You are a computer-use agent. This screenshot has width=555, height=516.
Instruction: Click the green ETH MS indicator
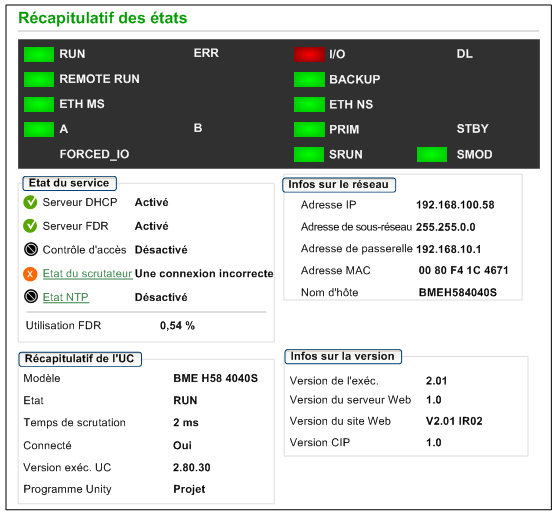coord(39,104)
